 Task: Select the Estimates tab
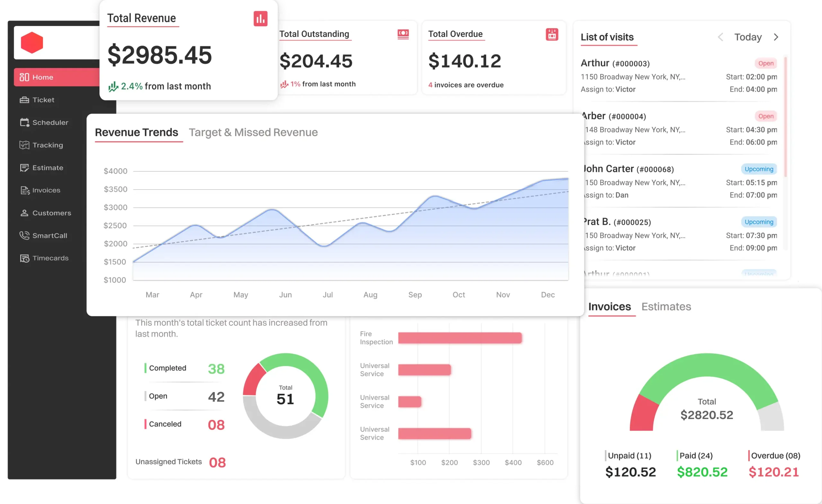666,307
